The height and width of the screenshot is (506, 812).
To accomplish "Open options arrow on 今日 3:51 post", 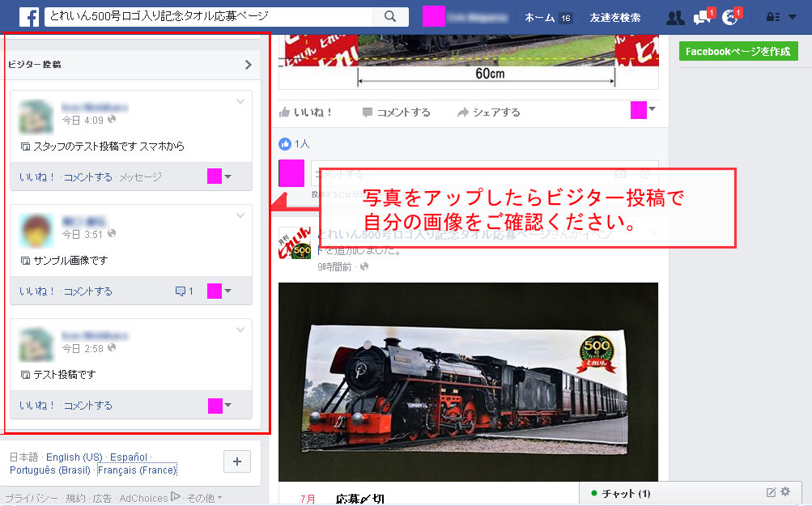I will click(240, 216).
